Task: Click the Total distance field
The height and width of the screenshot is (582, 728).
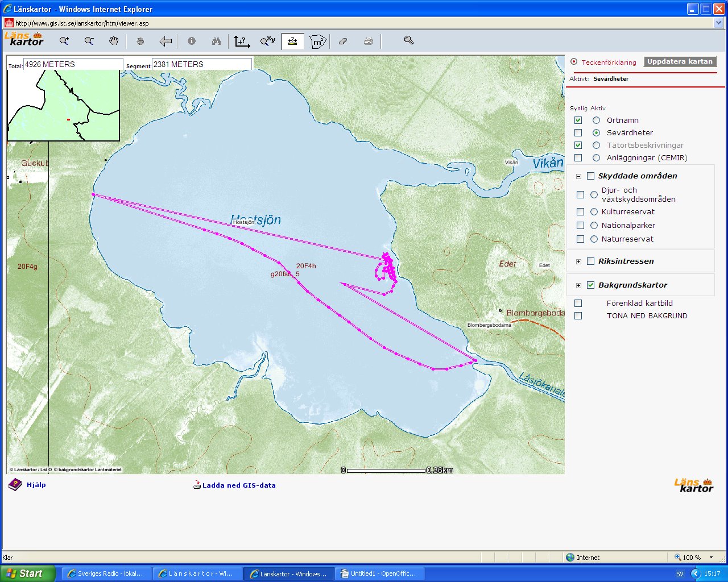Action: coord(73,64)
